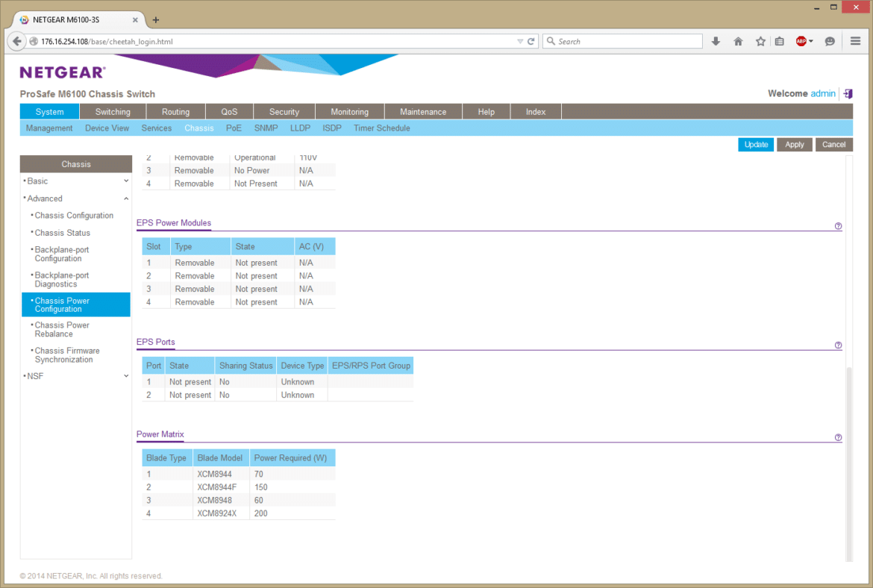Click the Cancel button
The width and height of the screenshot is (873, 588).
[834, 144]
